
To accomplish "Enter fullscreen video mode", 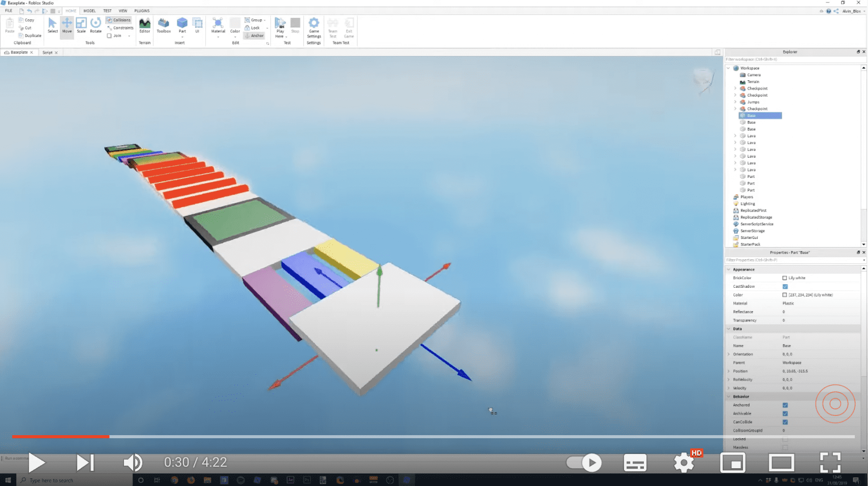I will [830, 463].
